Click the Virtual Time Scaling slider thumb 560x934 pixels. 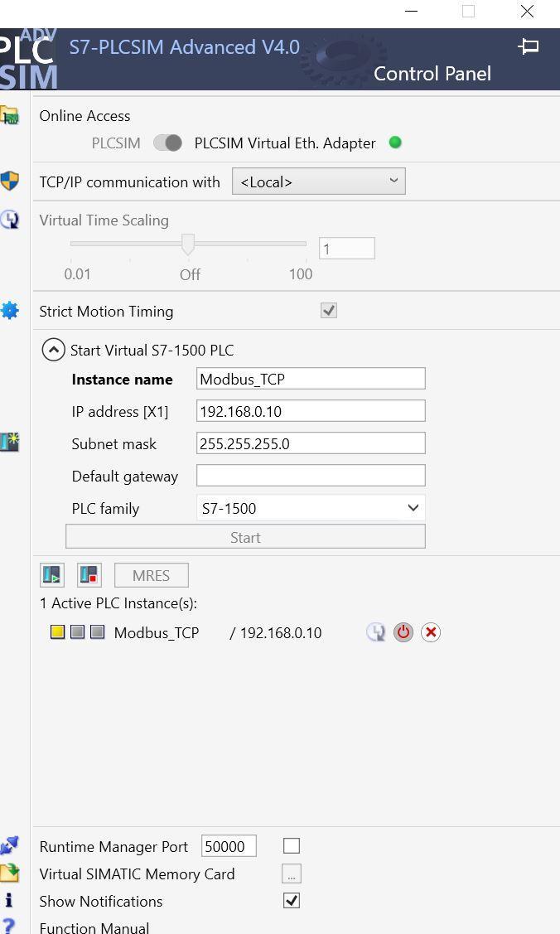tap(188, 244)
